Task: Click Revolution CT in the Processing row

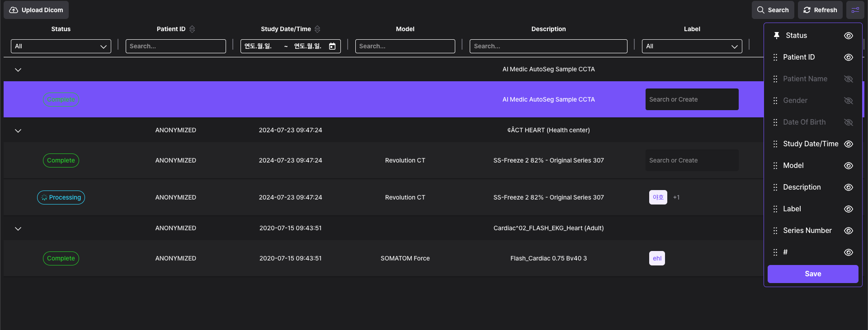Action: pos(405,197)
